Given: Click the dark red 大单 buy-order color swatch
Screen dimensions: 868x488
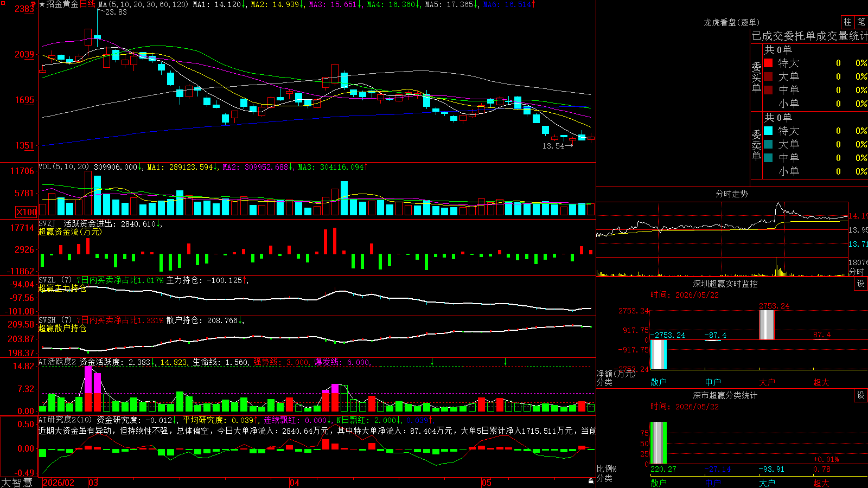Looking at the screenshot, I should point(768,76).
